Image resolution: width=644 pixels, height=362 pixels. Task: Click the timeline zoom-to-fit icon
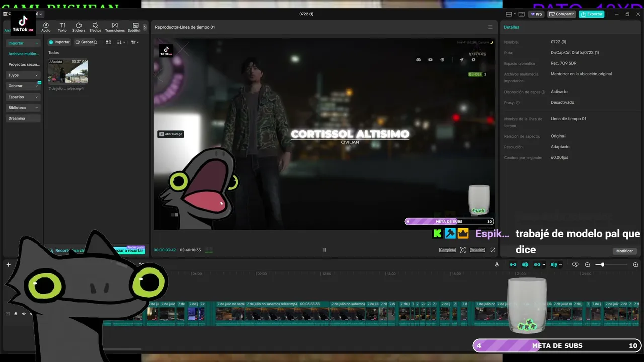[x=575, y=265]
